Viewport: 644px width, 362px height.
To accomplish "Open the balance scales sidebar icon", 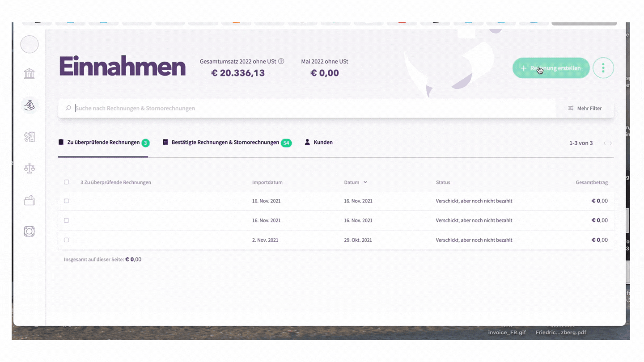I will pyautogui.click(x=30, y=168).
